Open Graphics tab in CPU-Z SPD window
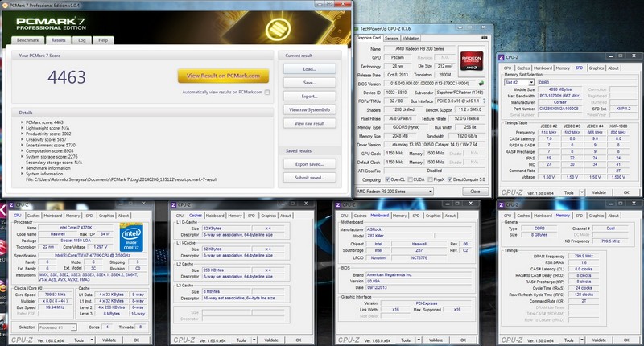 [597, 68]
